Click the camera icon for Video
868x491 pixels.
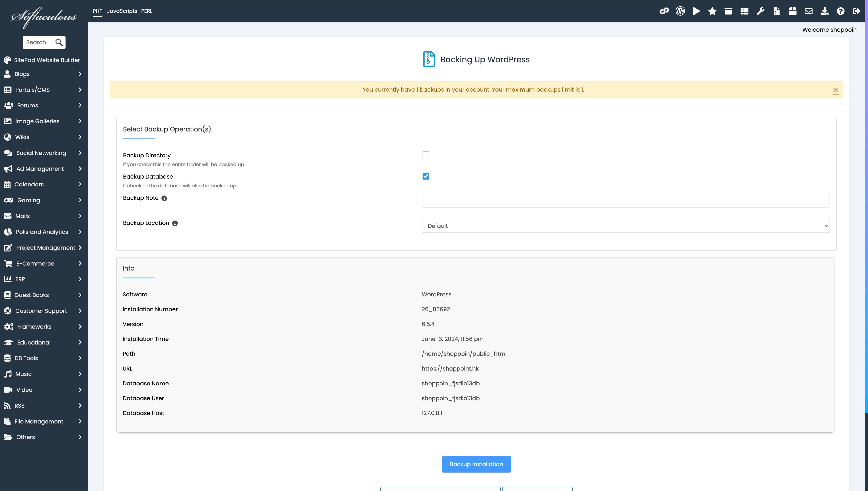pos(8,390)
